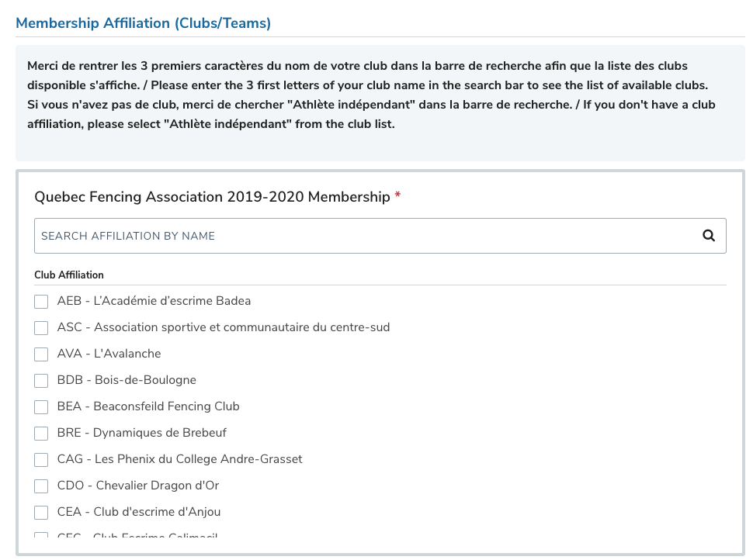753x560 pixels.
Task: Click the Club Affiliation list header
Action: pyautogui.click(x=69, y=275)
